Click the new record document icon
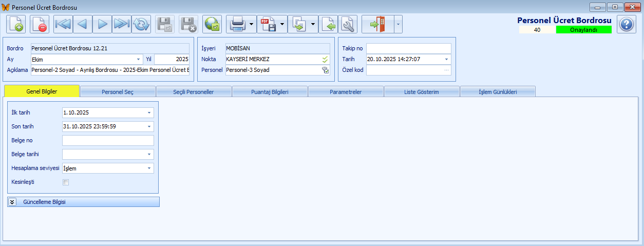 click(x=16, y=24)
